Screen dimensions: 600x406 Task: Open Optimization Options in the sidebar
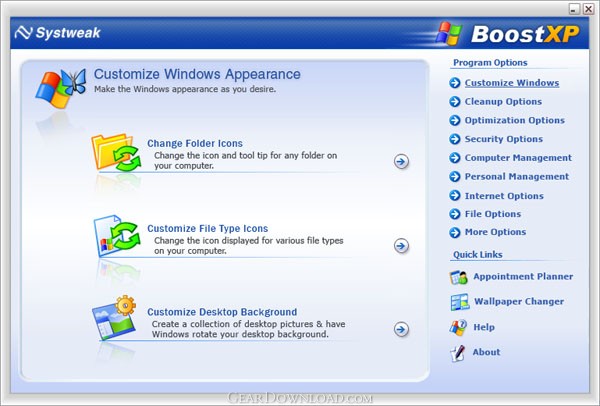(x=515, y=120)
